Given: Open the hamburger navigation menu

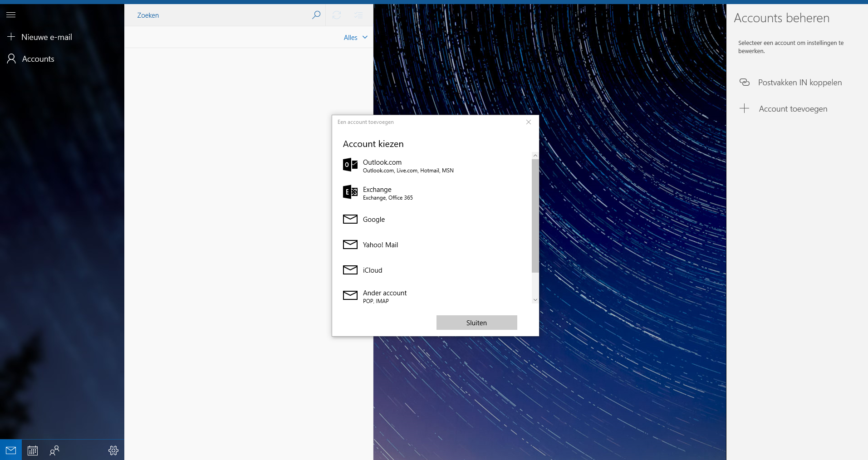Looking at the screenshot, I should pos(11,15).
